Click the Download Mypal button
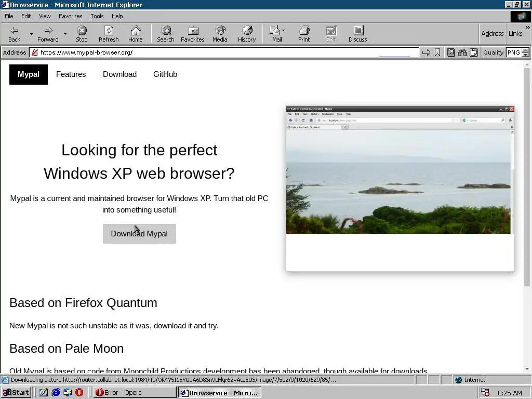This screenshot has width=532, height=399. [139, 234]
